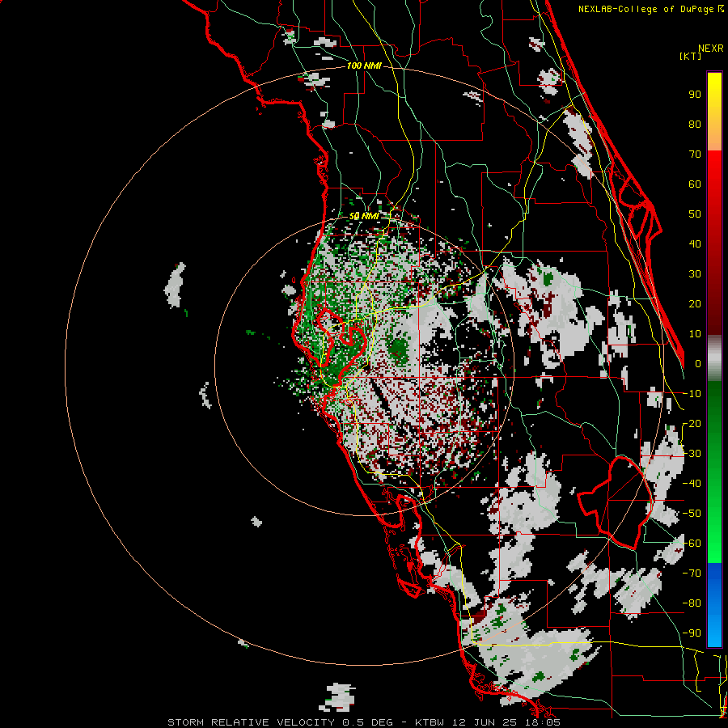Click the positive 90 legend value
The height and width of the screenshot is (728, 728).
click(x=695, y=95)
